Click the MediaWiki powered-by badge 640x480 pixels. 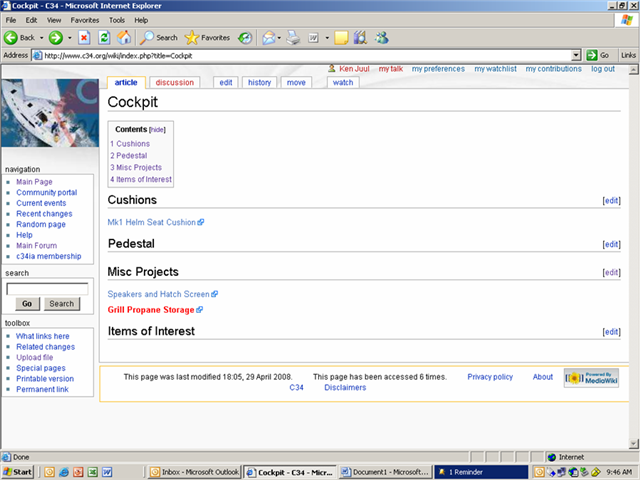(x=590, y=377)
